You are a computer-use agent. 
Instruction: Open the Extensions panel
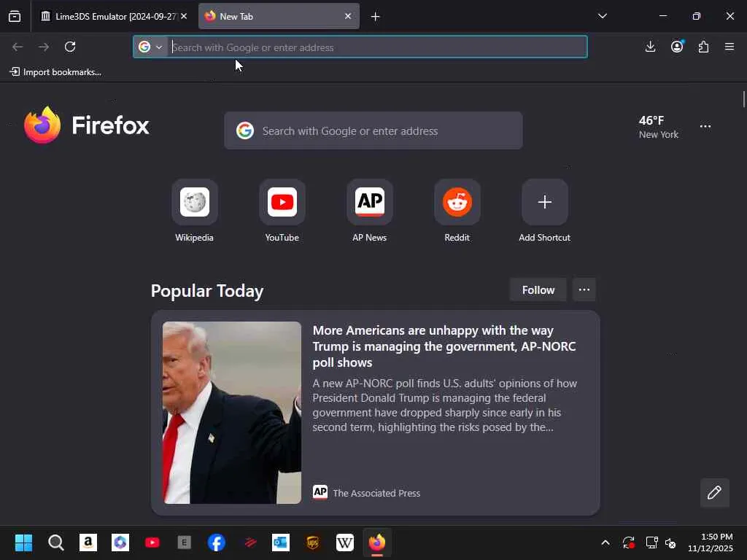click(704, 47)
